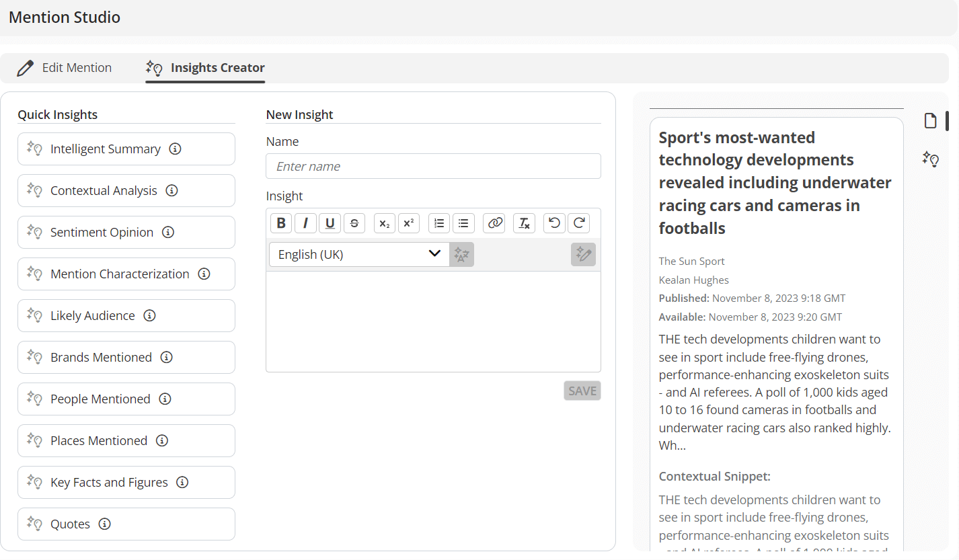
Task: Generate an Intelligent Summary insight
Action: point(106,149)
